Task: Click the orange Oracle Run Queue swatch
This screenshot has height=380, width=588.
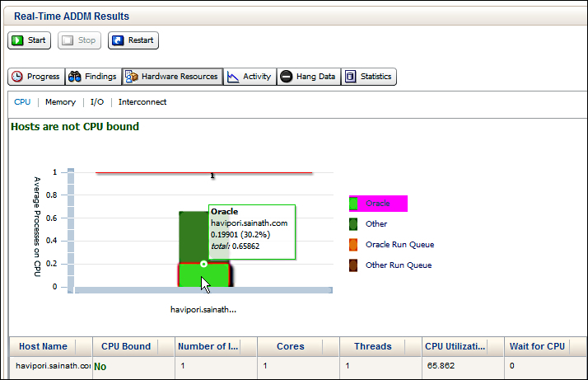Action: [353, 245]
